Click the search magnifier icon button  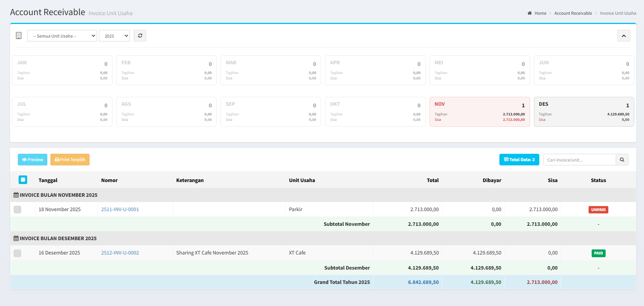[x=622, y=160]
